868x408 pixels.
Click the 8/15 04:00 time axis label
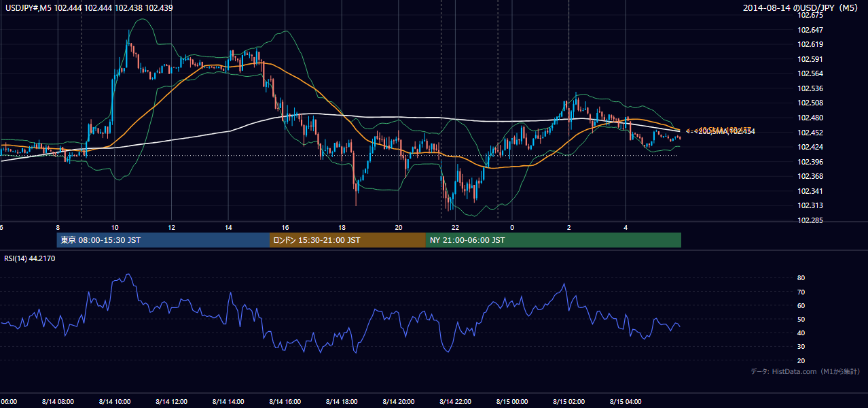coord(626,401)
